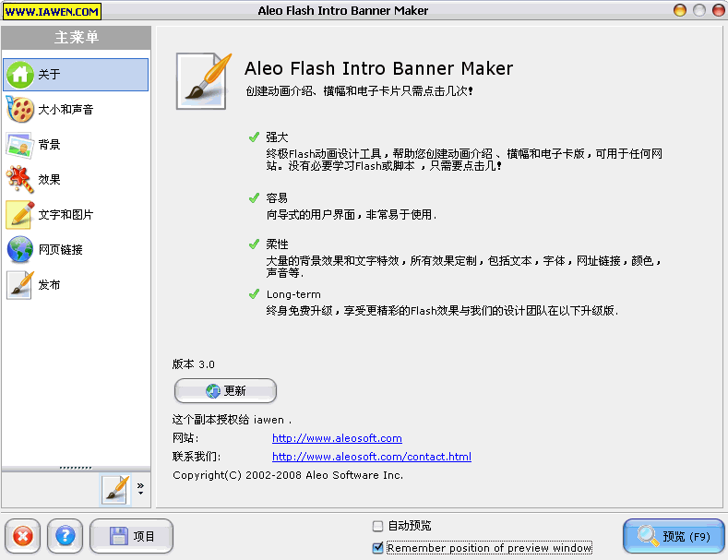Click the 发布 publish icon
The height and width of the screenshot is (560, 728).
pyautogui.click(x=20, y=285)
